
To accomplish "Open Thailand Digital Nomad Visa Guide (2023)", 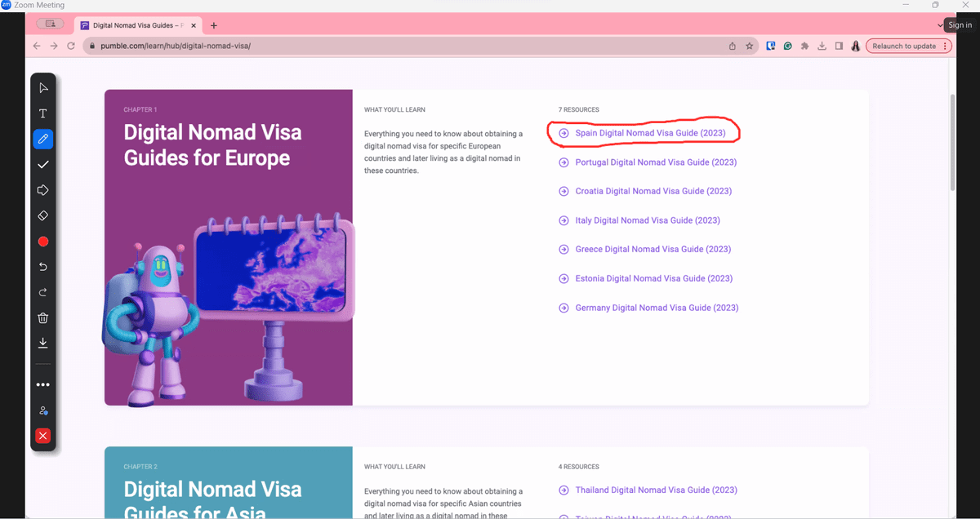I will pos(656,490).
